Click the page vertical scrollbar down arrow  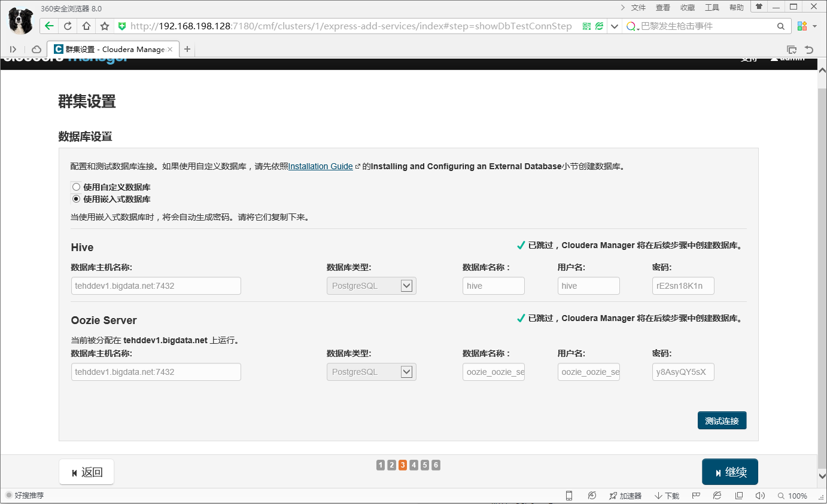tap(822, 476)
